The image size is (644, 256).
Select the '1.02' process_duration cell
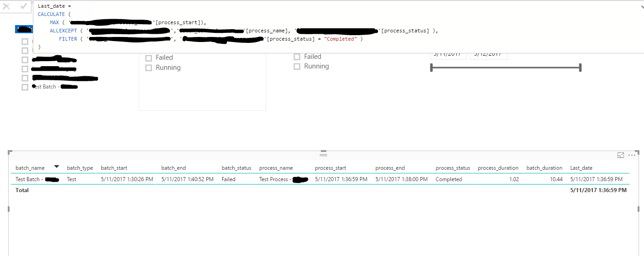pos(514,179)
